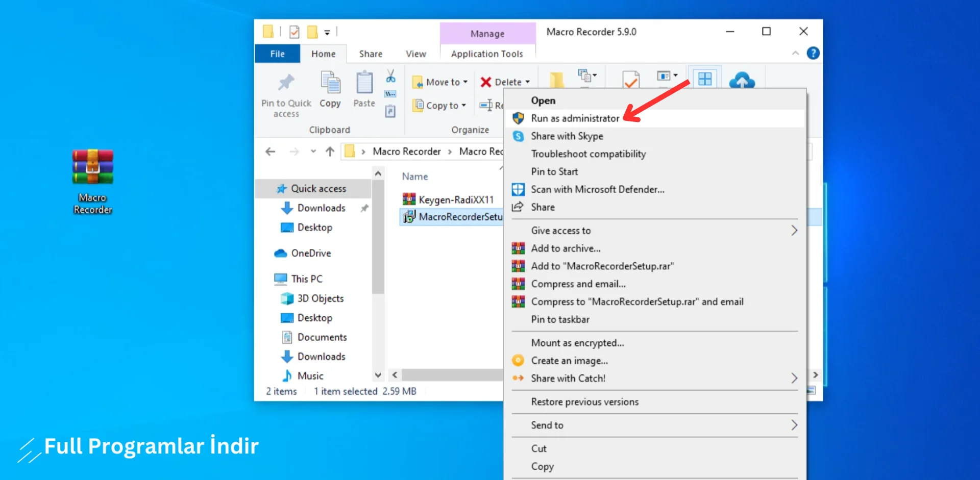The height and width of the screenshot is (480, 980).
Task: Choose Run as administrator
Action: [655, 118]
